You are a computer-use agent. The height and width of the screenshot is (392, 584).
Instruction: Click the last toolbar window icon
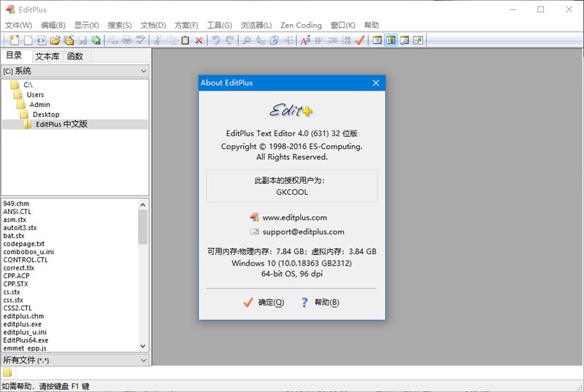[418, 40]
